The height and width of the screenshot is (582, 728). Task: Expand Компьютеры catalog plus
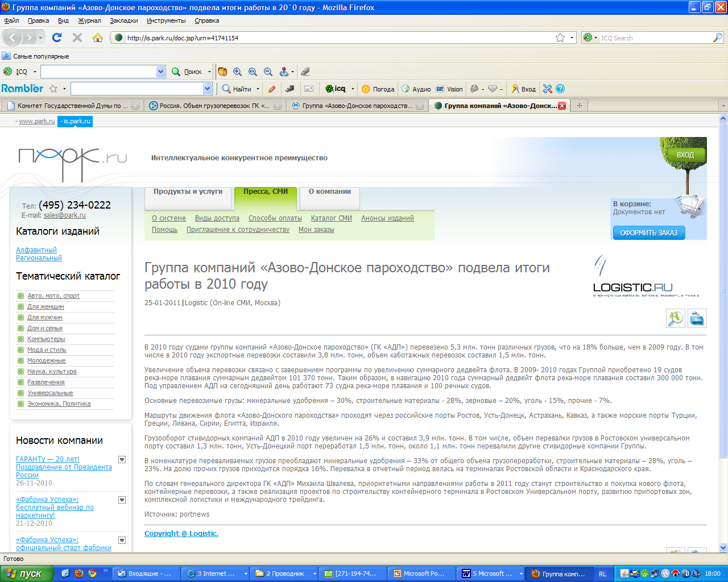click(20, 339)
